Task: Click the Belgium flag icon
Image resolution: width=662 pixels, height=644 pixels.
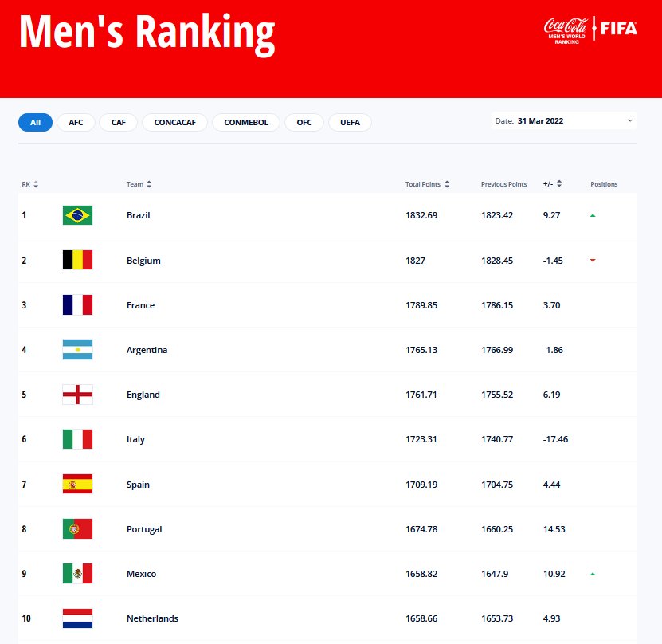Action: 77,260
